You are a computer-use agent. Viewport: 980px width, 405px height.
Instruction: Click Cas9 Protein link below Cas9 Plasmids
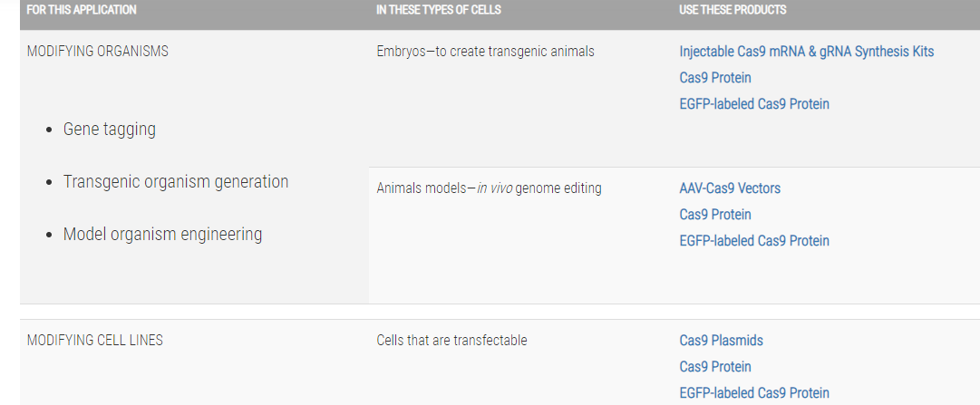[715, 367]
